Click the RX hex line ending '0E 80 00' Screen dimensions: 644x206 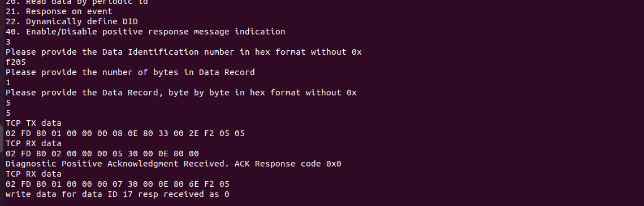point(102,154)
